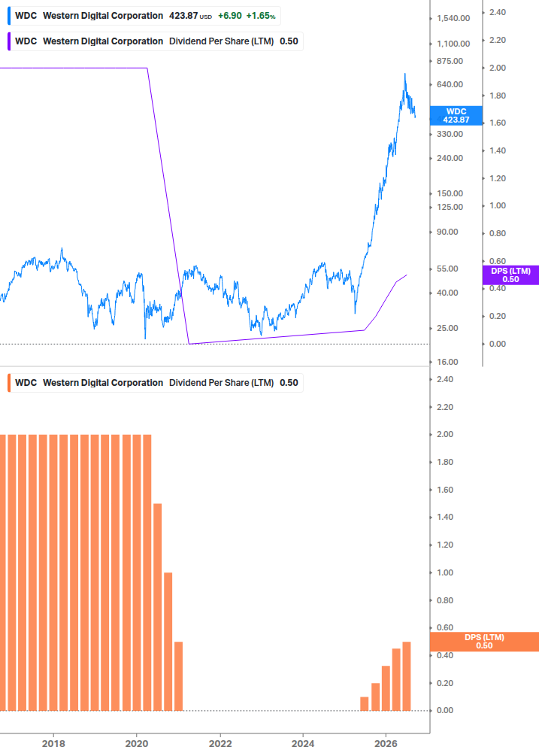539x756 pixels.
Task: Click the 2026 year label on time axis
Action: click(x=386, y=743)
